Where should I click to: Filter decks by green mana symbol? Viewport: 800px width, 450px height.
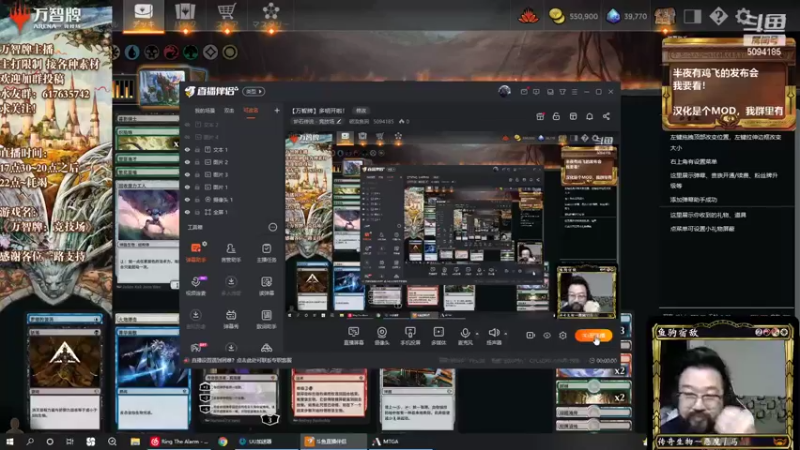[191, 52]
